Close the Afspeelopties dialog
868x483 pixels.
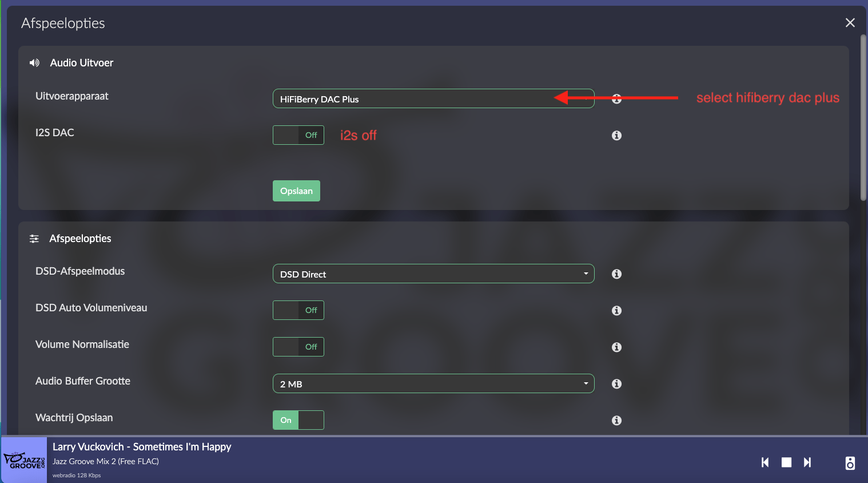[850, 22]
